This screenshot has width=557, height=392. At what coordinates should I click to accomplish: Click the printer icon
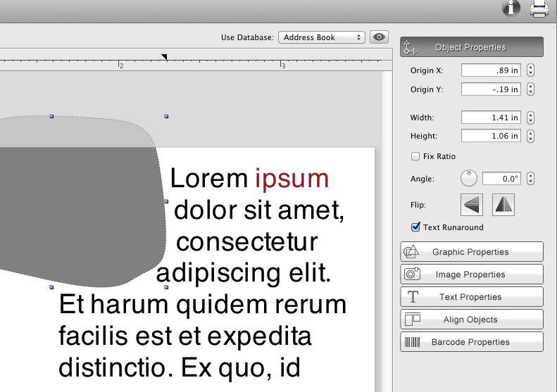tap(539, 8)
